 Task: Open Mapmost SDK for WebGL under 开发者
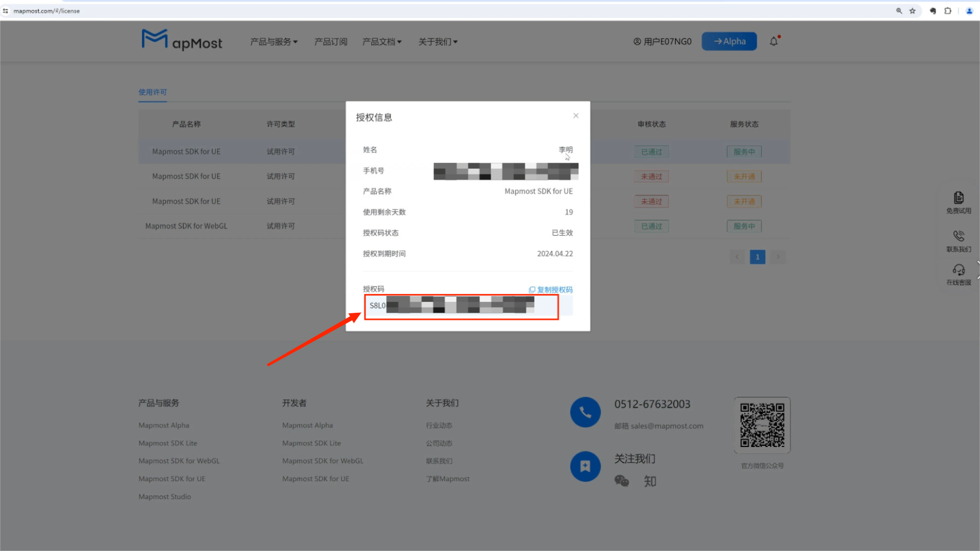323,461
